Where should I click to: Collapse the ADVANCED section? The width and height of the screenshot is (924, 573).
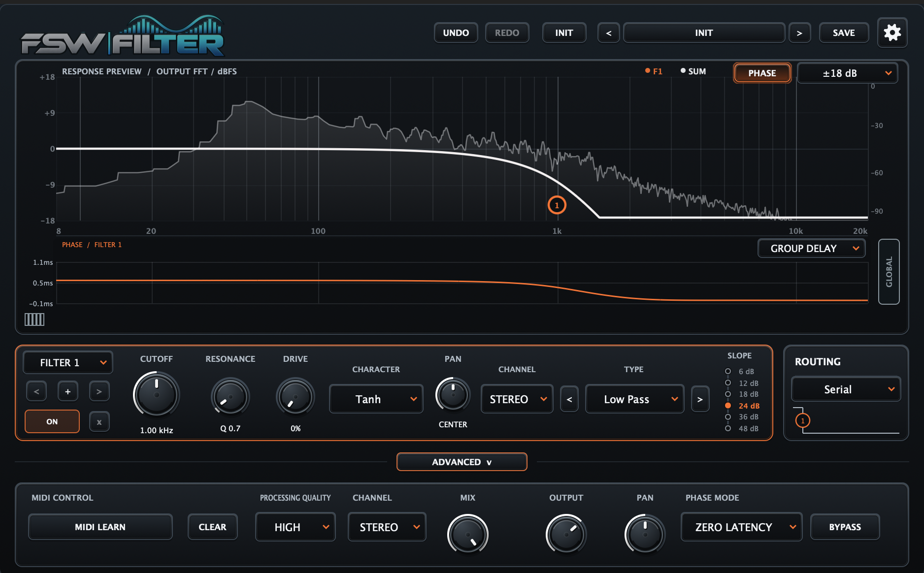pyautogui.click(x=462, y=462)
